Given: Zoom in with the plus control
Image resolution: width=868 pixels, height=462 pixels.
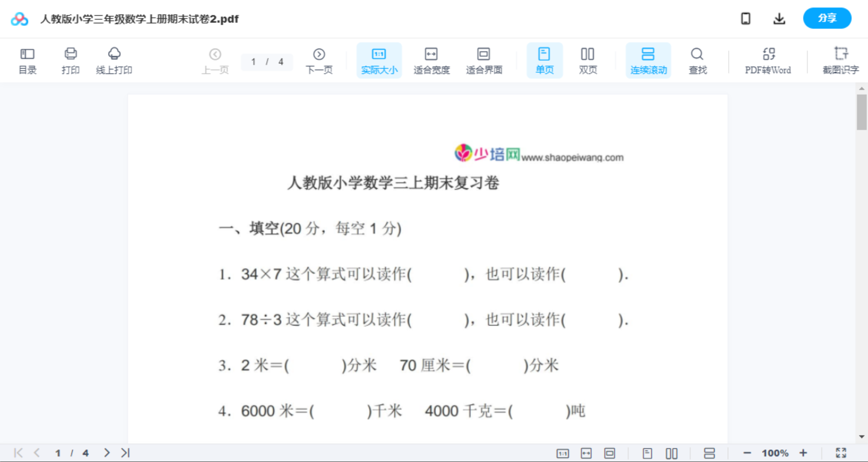Looking at the screenshot, I should click(803, 452).
